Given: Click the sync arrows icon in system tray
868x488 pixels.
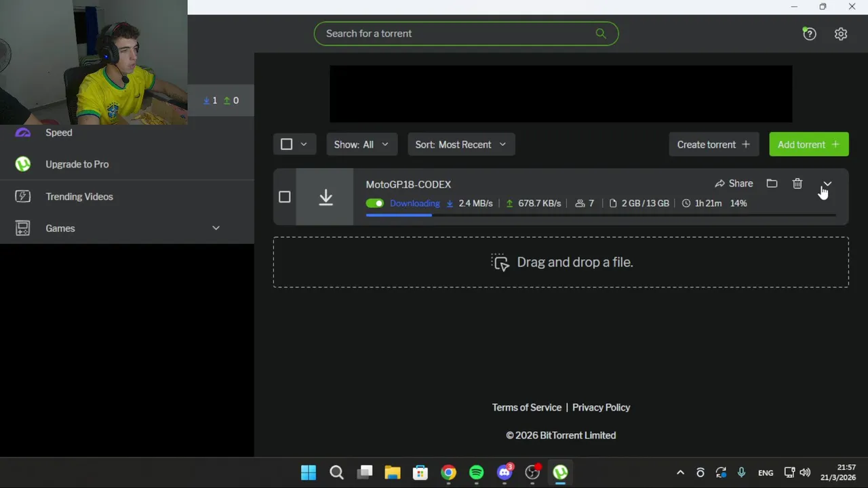Looking at the screenshot, I should (x=721, y=473).
